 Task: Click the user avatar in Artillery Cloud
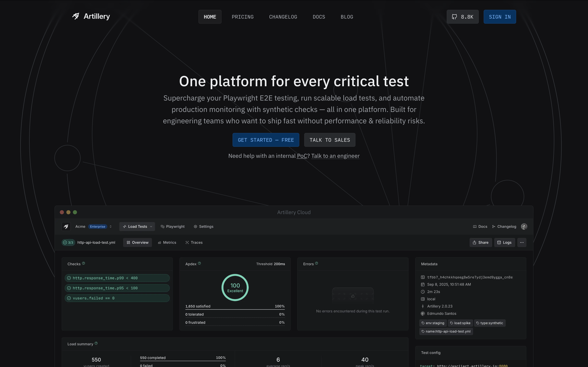(x=524, y=227)
